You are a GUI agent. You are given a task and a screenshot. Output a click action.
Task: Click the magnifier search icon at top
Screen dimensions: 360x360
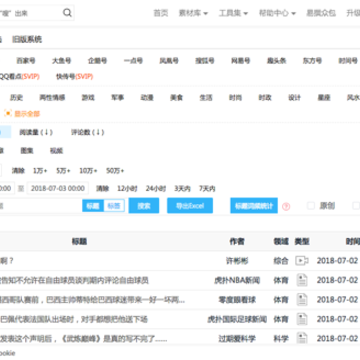coord(67,13)
